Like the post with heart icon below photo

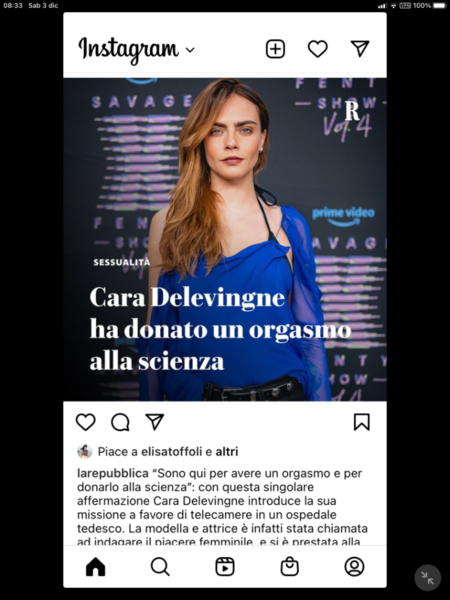[x=85, y=422]
